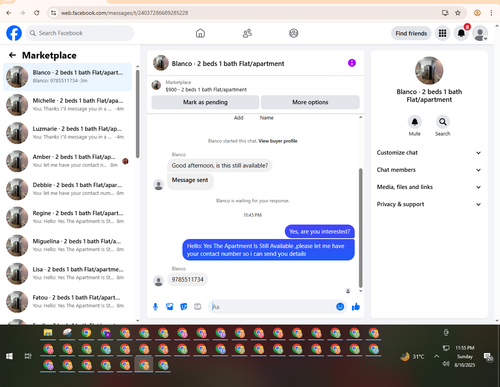Click the conversation list scrollbar
The width and height of the screenshot is (500, 387).
click(x=137, y=113)
